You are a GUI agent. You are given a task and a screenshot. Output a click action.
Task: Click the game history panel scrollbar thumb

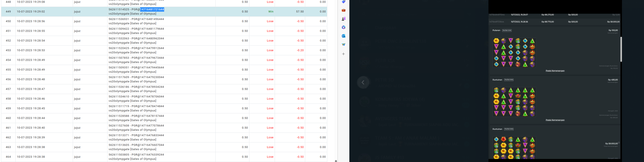pyautogui.click(x=621, y=49)
